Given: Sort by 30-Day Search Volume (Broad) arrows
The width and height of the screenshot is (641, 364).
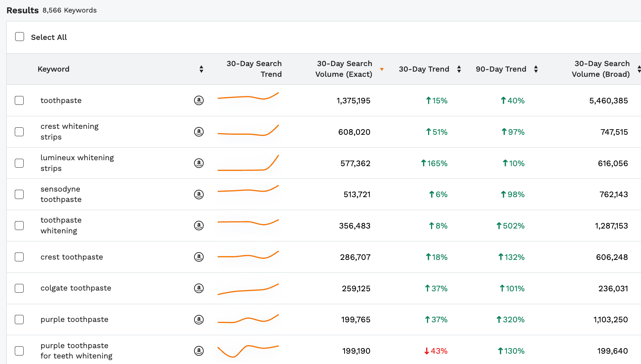Looking at the screenshot, I should tap(639, 69).
